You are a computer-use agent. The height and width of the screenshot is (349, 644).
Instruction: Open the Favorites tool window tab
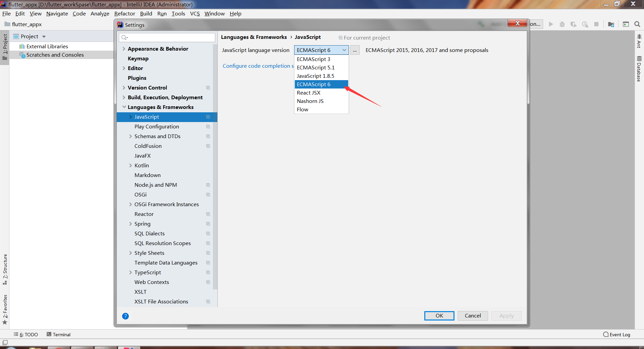click(x=5, y=309)
